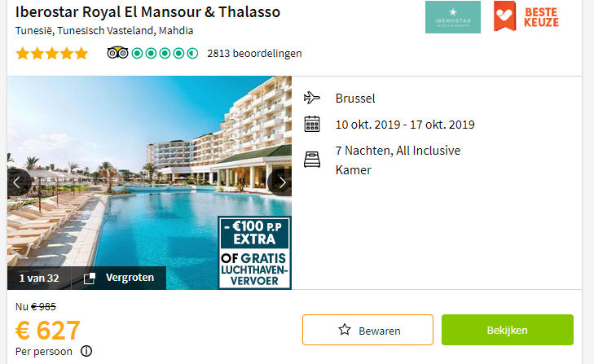Click the TripAdvisor owl logo
The width and height of the screenshot is (594, 364).
pos(118,53)
